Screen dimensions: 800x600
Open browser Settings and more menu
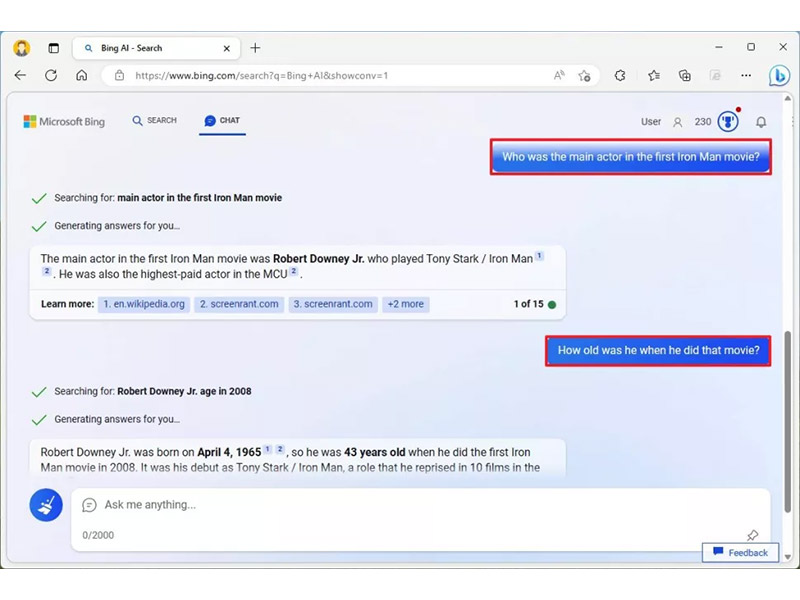coord(746,76)
